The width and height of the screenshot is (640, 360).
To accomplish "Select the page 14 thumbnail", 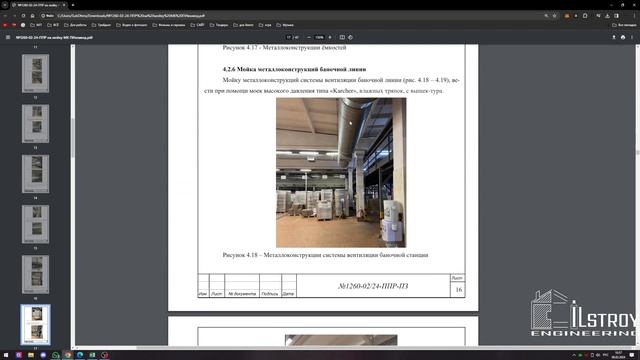I will (x=36, y=174).
